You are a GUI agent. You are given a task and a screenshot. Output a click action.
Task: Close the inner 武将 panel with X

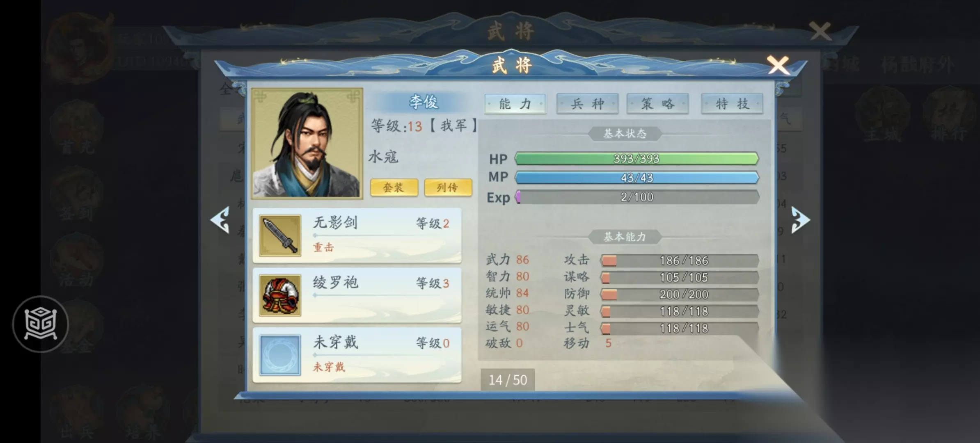click(x=778, y=65)
